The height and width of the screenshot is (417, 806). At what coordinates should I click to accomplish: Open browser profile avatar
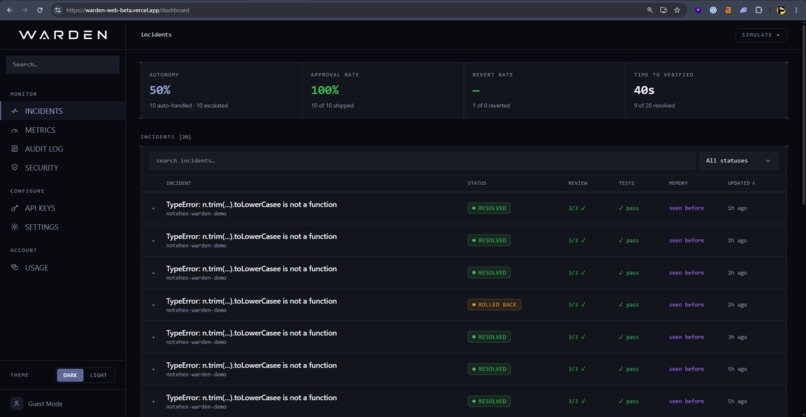click(x=781, y=10)
